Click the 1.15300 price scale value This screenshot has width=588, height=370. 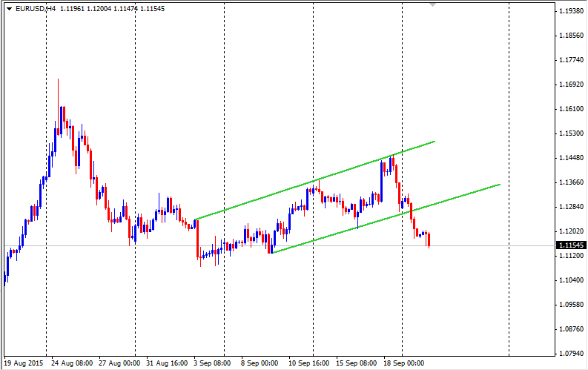(571, 133)
